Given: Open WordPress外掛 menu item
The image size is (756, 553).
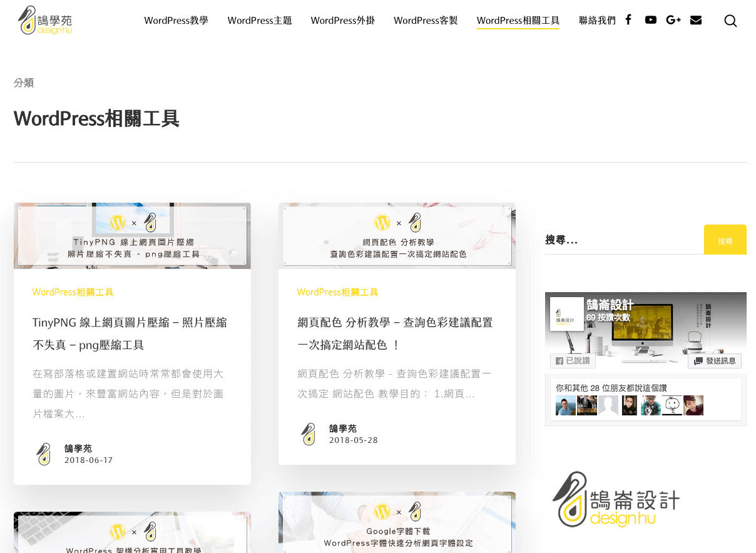Looking at the screenshot, I should [343, 20].
